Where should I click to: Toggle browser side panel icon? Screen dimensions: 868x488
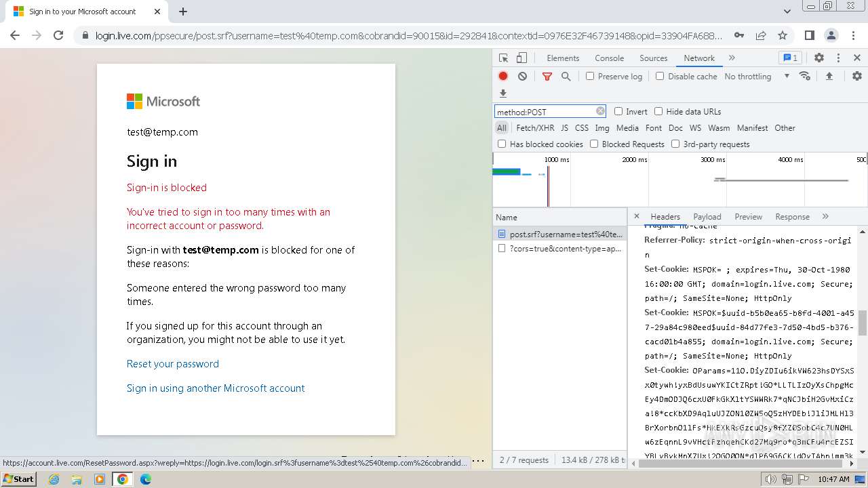click(810, 35)
